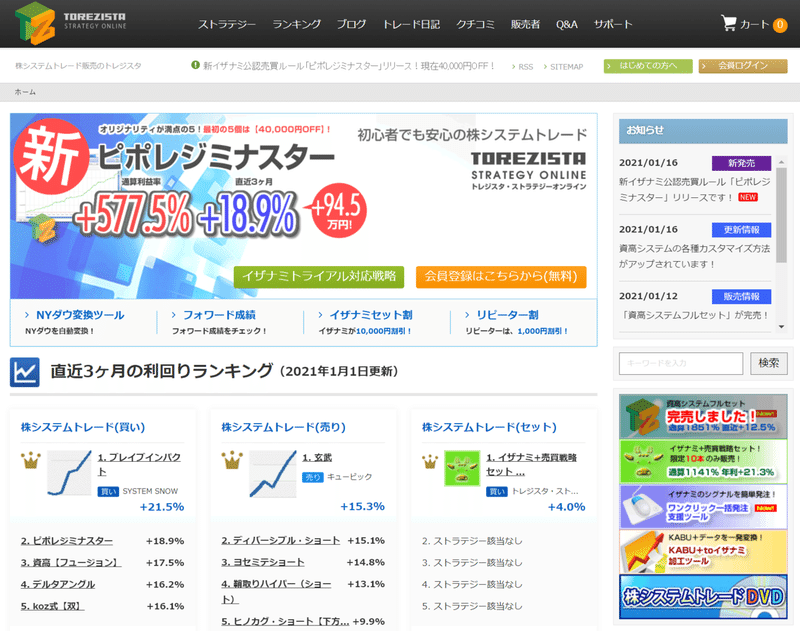800x631 pixels.
Task: Click ホーム breadcrumb
Action: coord(25,92)
